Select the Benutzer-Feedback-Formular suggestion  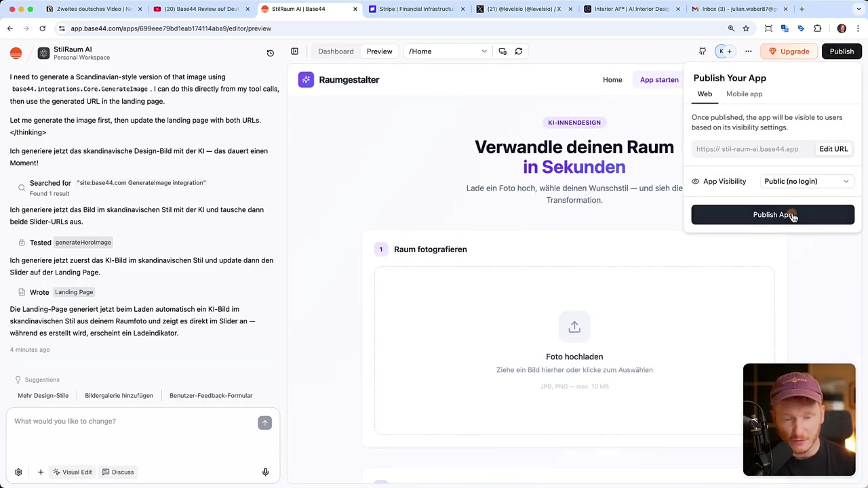click(211, 396)
